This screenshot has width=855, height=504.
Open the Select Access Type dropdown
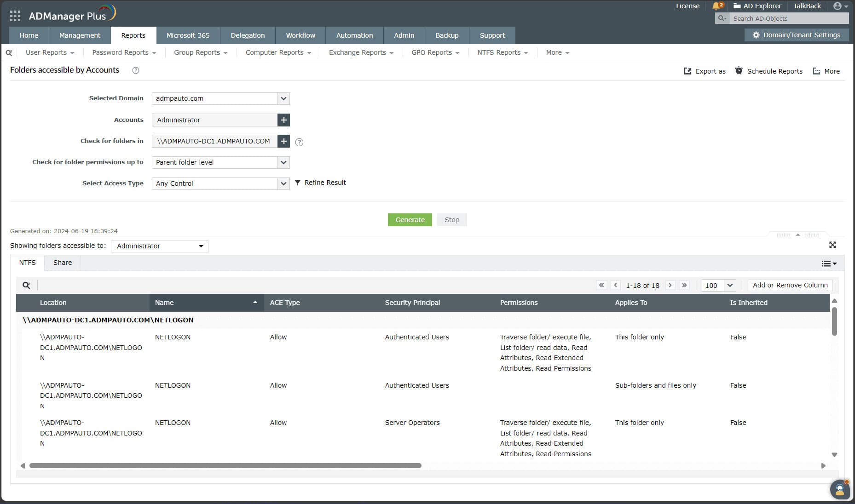pos(283,183)
